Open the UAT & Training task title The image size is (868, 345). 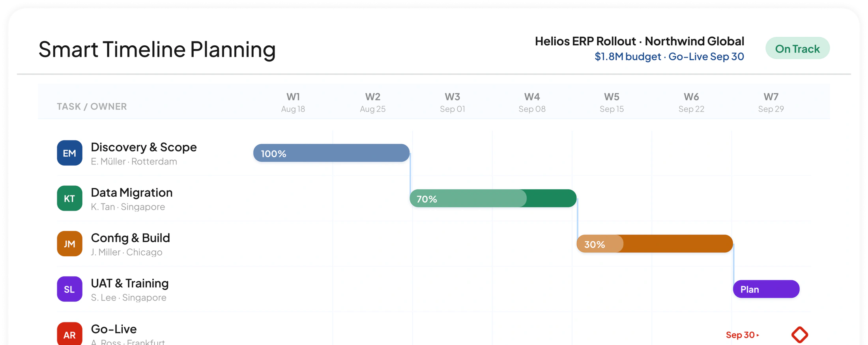(130, 283)
